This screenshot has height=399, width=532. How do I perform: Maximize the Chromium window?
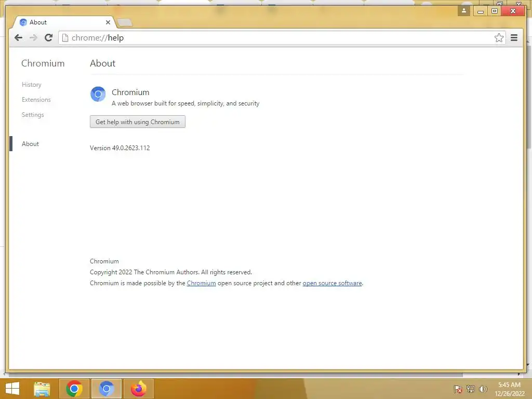495,11
